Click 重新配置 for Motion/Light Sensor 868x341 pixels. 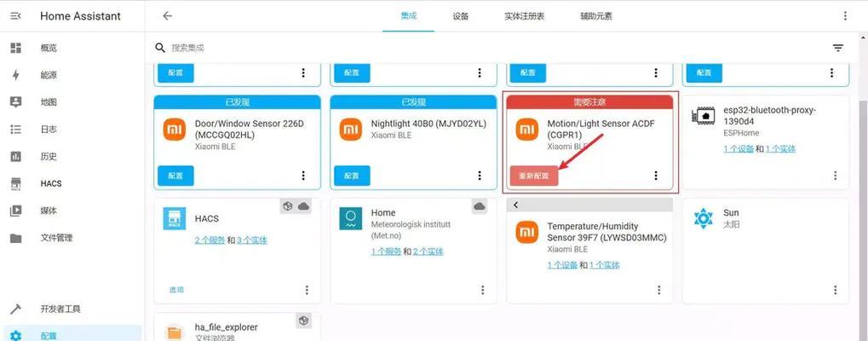point(533,176)
